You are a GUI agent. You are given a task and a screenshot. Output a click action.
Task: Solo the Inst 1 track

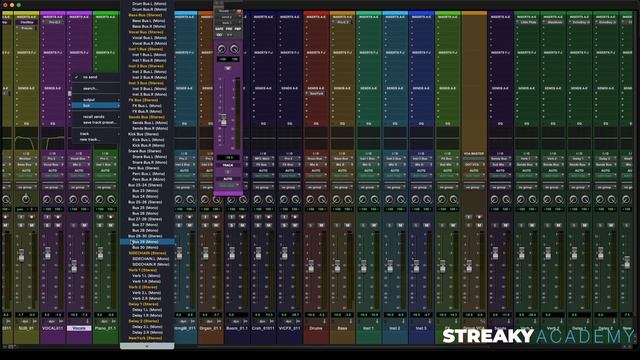click(x=364, y=225)
